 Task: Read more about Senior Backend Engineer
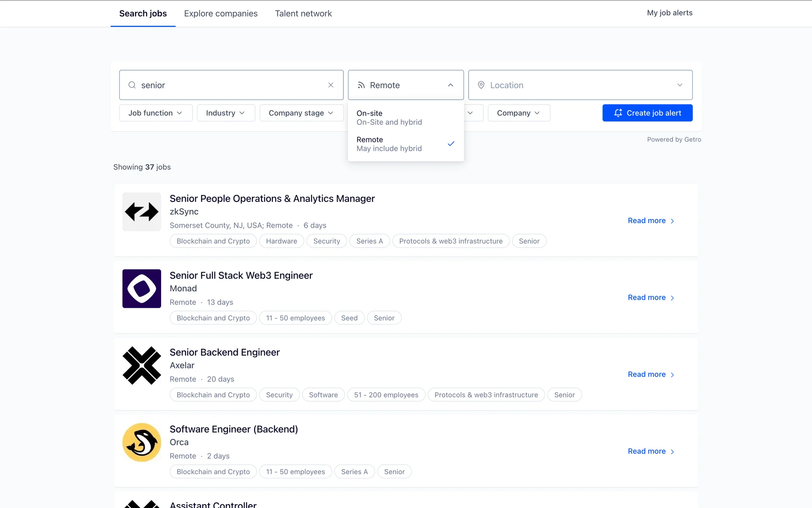click(650, 374)
